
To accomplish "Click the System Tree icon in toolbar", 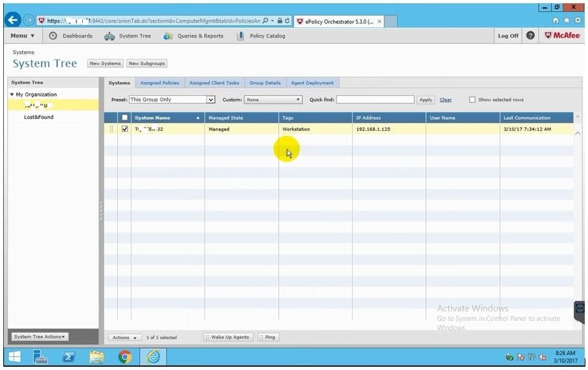I will pos(109,36).
